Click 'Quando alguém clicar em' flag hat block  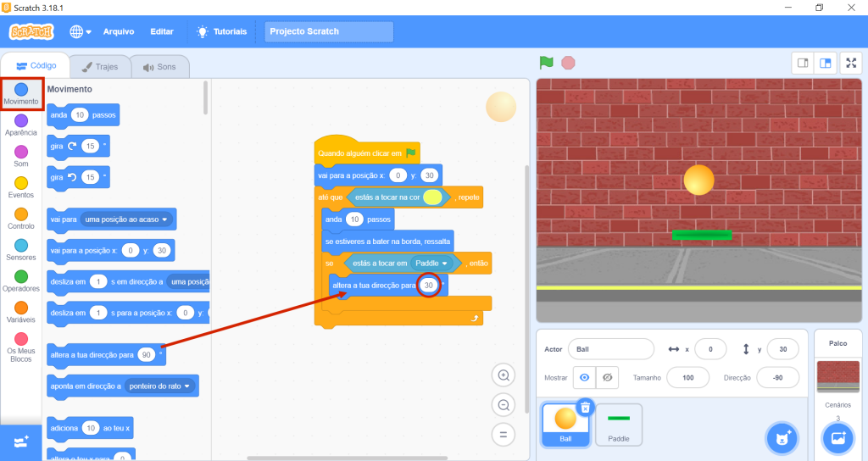(x=366, y=151)
